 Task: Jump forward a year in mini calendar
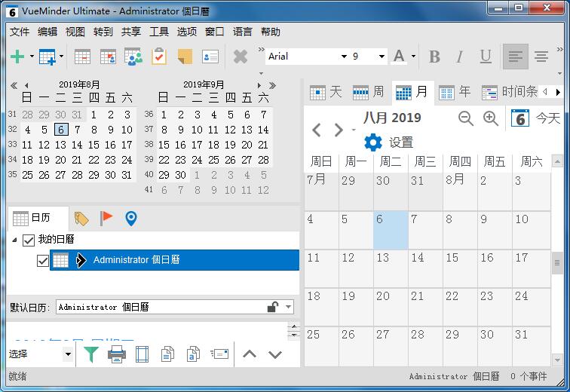point(273,86)
